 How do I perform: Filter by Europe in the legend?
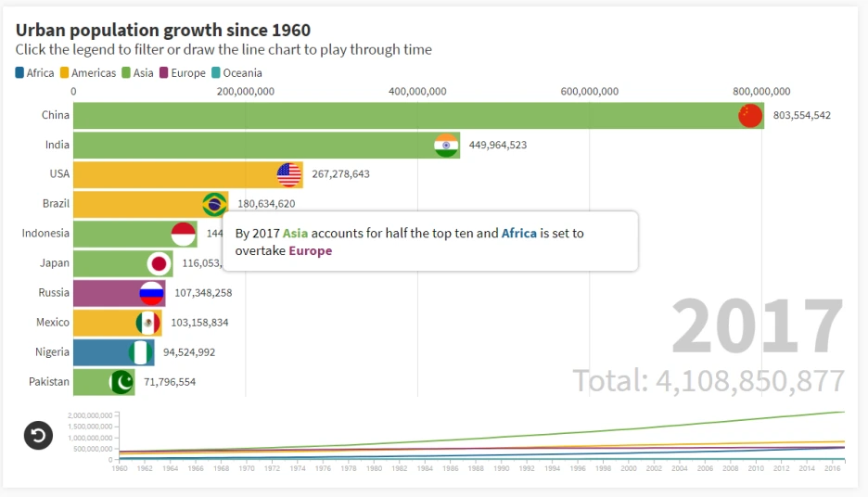coord(182,73)
